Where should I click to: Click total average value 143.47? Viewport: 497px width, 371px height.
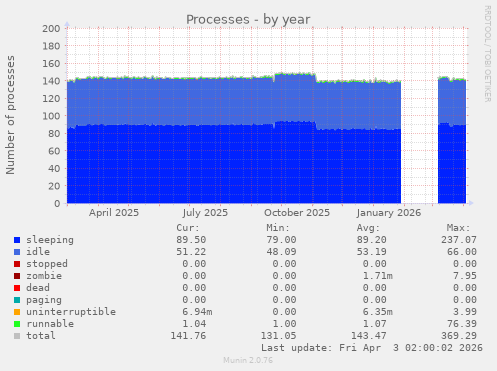368,336
